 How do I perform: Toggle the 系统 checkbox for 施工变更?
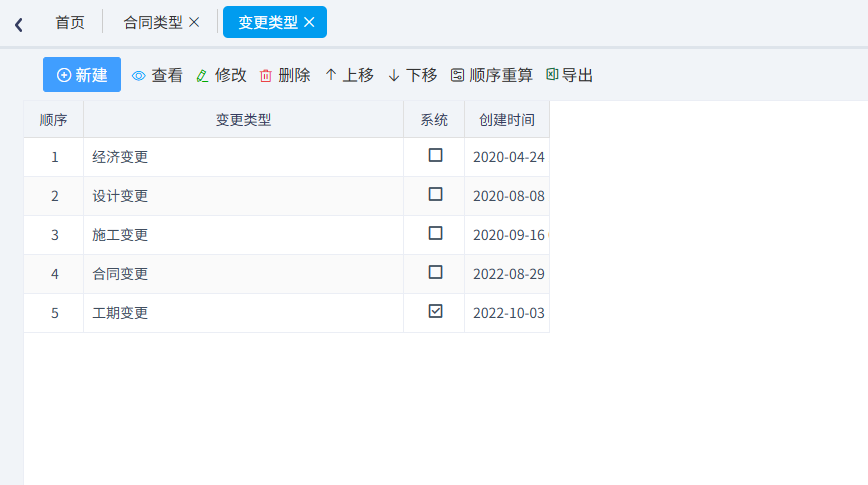pyautogui.click(x=436, y=233)
